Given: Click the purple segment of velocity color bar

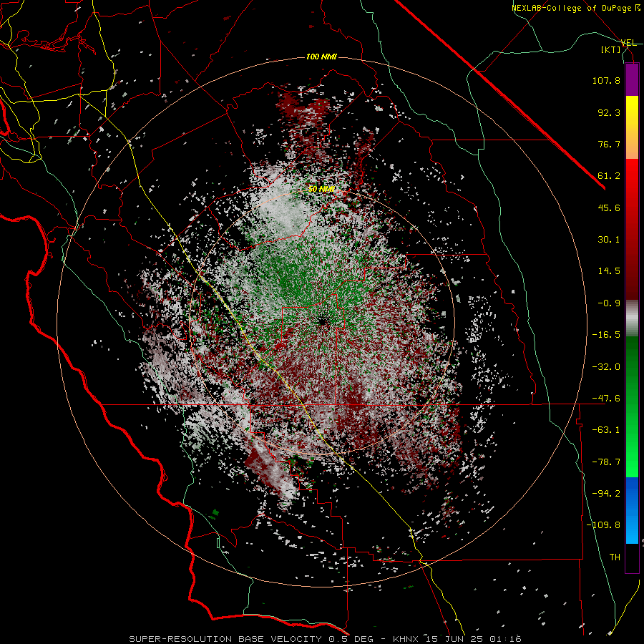Looking at the screenshot, I should [632, 79].
